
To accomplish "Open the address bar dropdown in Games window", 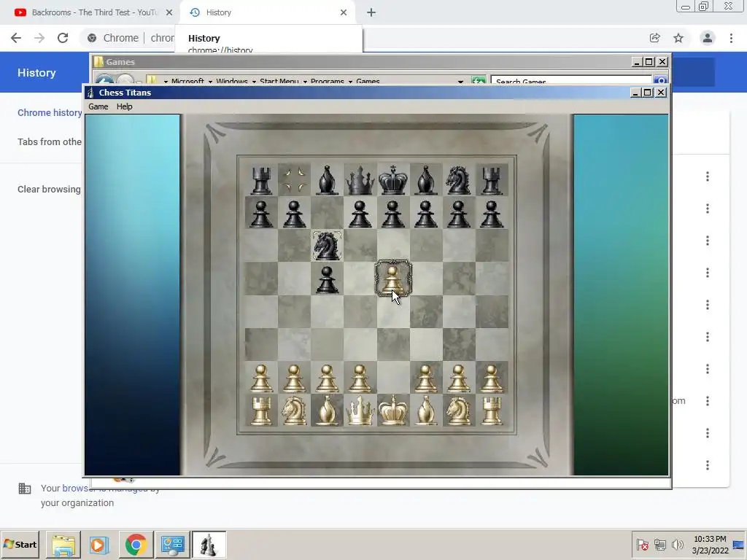I will click(x=460, y=82).
